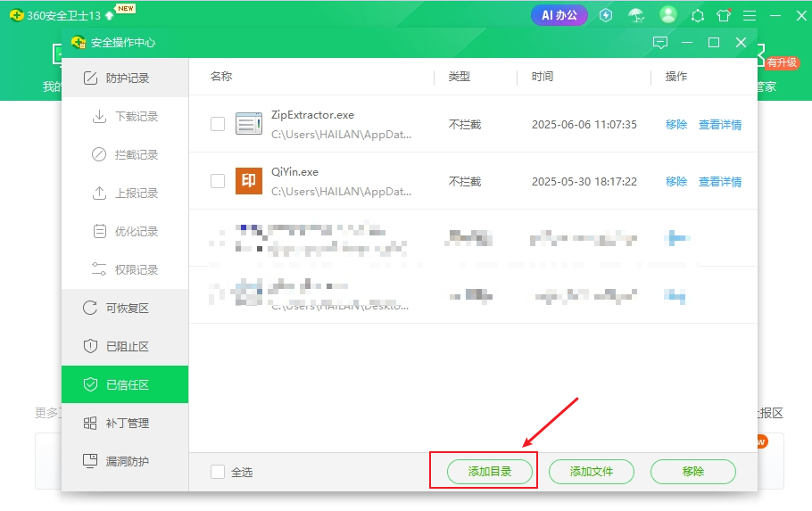Click the 添加文件 button
The width and height of the screenshot is (812, 511).
592,472
